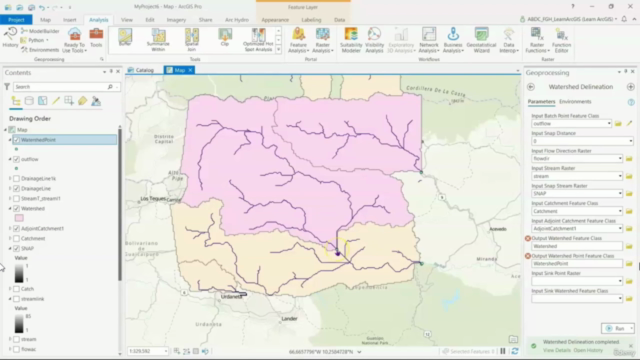
Task: Select the Summarize Within tool
Action: pos(158,40)
